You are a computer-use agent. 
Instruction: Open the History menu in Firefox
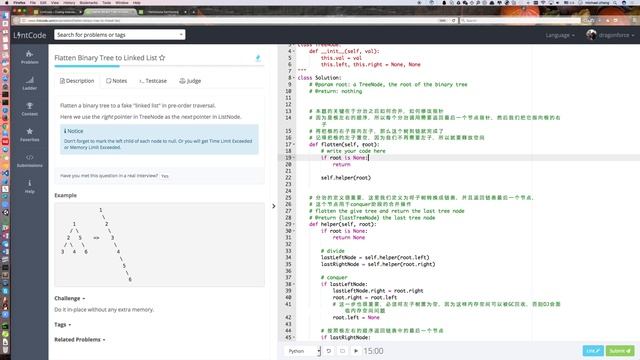click(x=69, y=2)
